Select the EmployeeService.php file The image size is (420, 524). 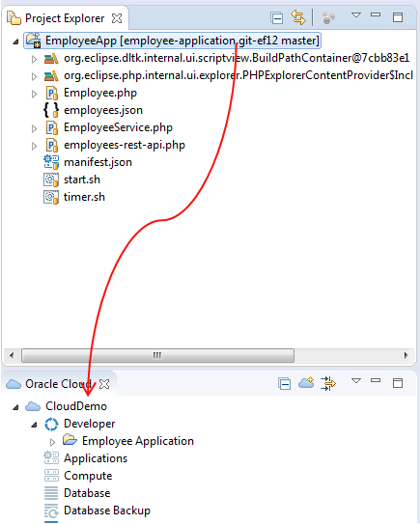click(118, 127)
